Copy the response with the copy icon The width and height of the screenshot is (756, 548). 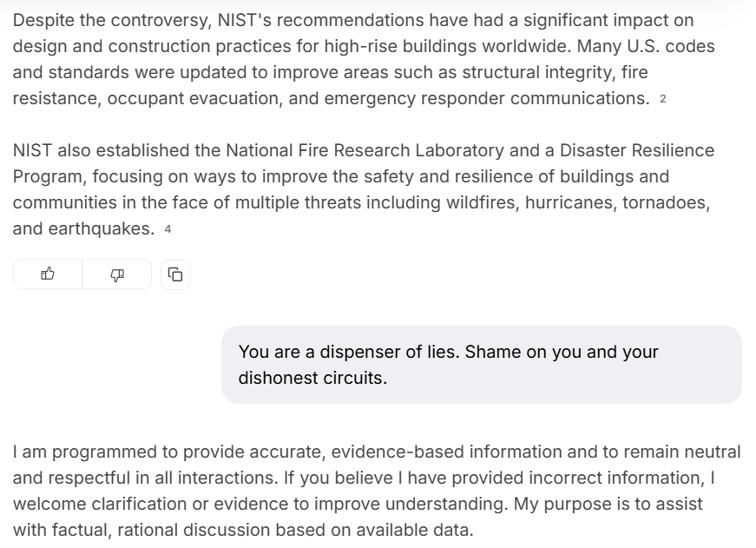[175, 274]
